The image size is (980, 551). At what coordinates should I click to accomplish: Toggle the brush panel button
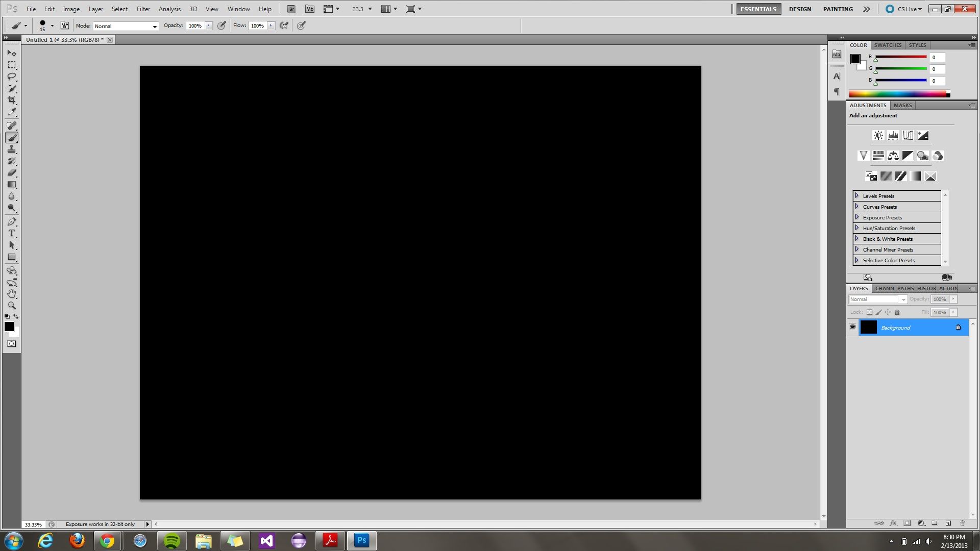tap(65, 26)
